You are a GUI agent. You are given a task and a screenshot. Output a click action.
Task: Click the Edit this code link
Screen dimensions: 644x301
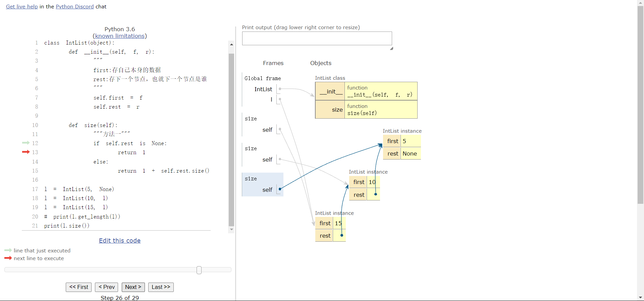pos(120,241)
